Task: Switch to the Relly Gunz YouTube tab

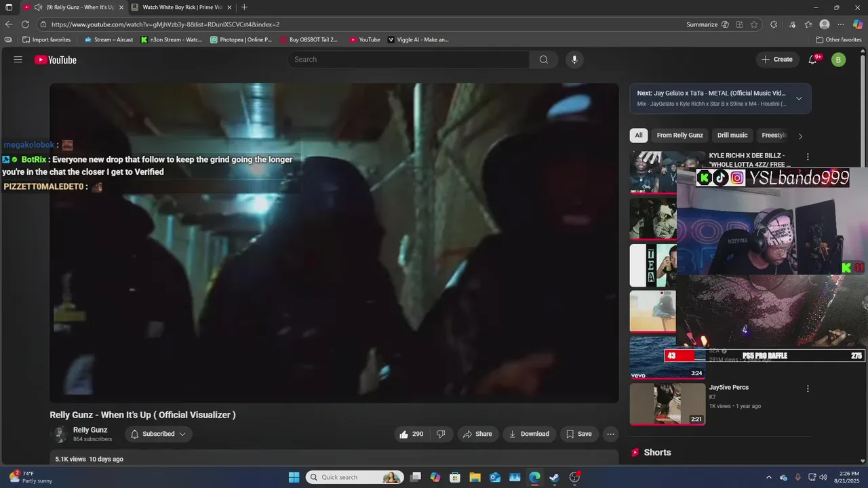Action: [73, 7]
